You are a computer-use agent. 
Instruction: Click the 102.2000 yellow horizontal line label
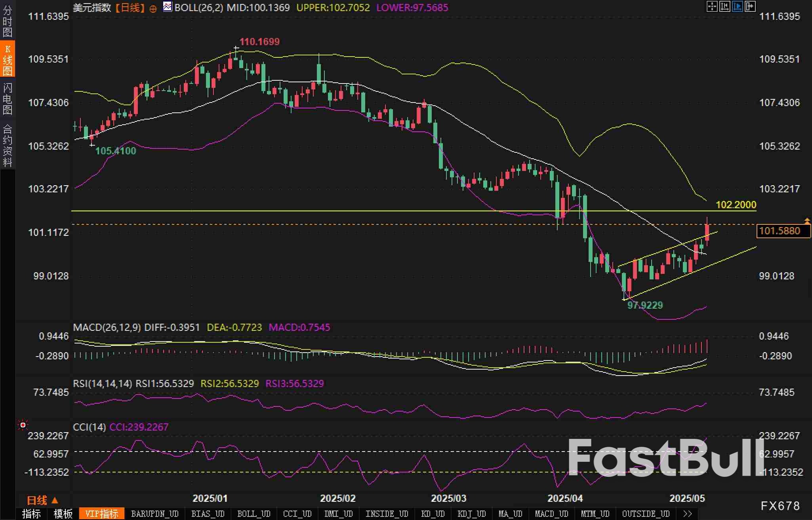coord(736,205)
